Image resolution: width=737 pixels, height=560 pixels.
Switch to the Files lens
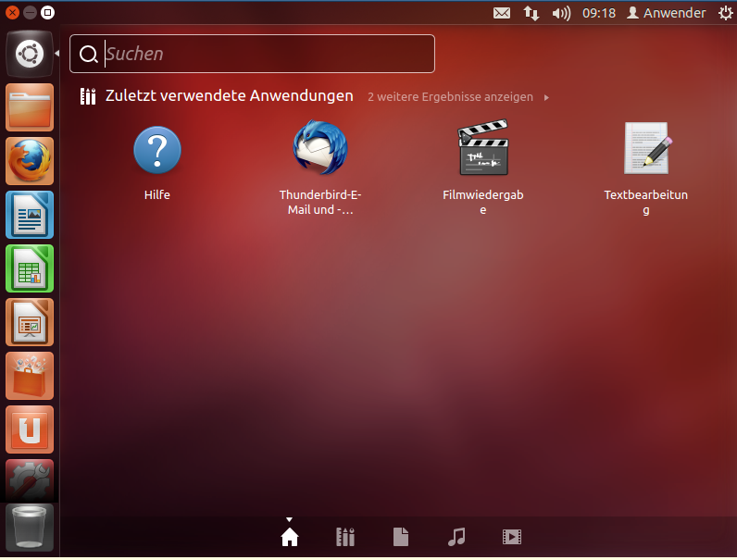click(x=401, y=537)
